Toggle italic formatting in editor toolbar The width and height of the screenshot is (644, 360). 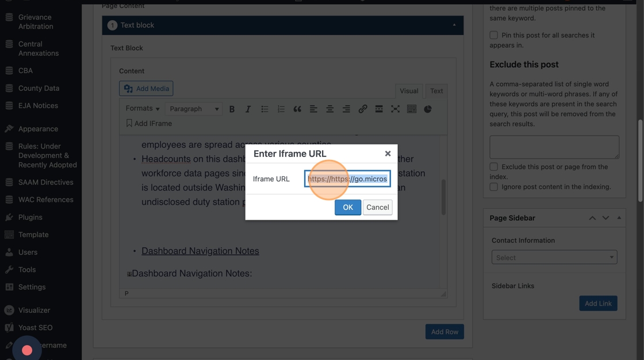(248, 109)
